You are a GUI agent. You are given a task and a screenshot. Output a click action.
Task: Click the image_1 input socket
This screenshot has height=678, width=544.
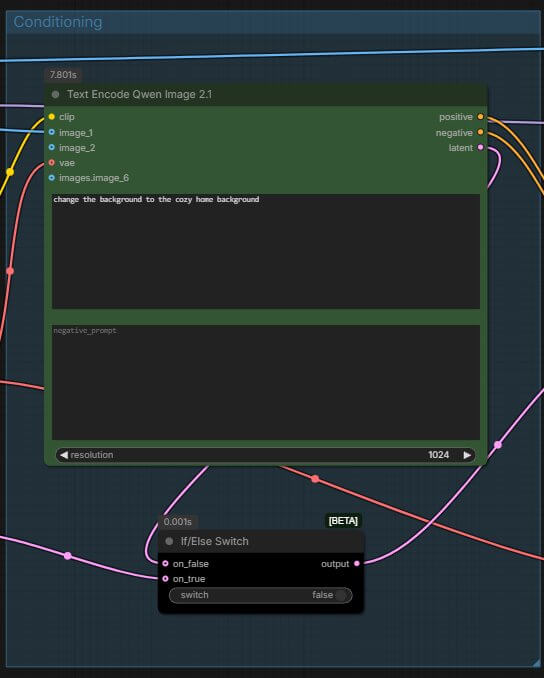coord(51,132)
